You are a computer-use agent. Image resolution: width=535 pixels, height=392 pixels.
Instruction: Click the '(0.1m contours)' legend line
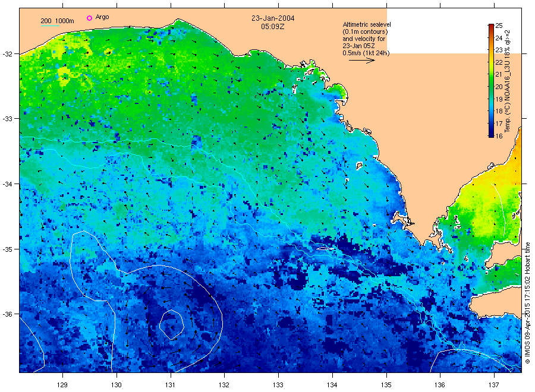point(365,31)
